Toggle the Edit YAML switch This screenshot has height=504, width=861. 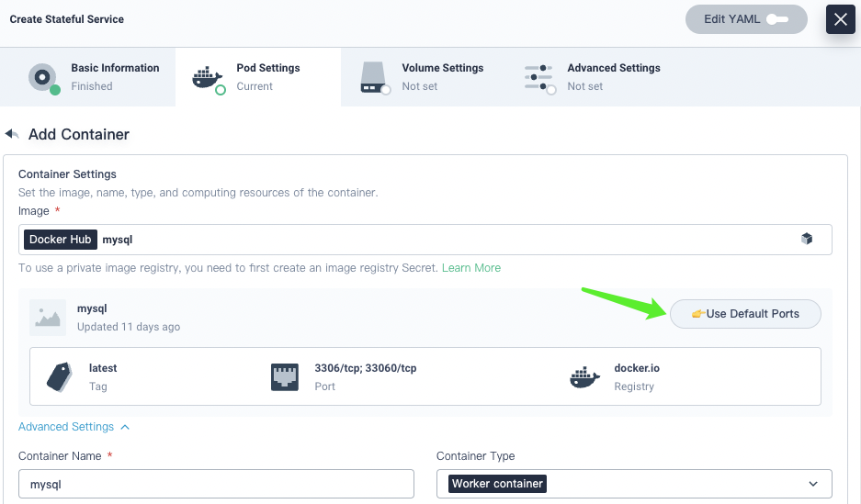coord(776,19)
